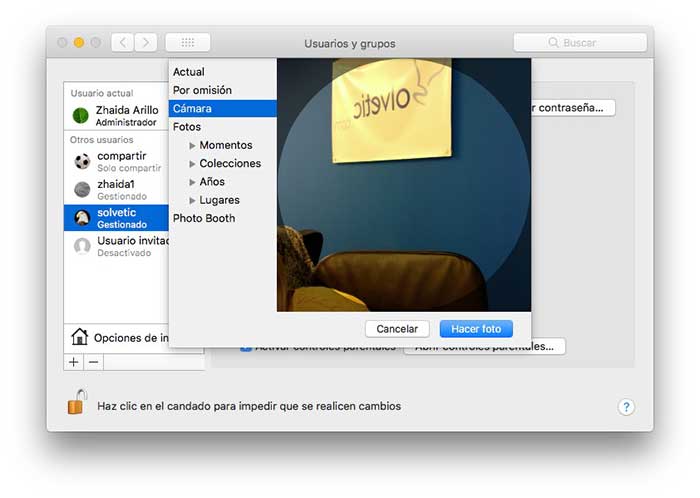This screenshot has width=700, height=498.
Task: Open Opciones de inicio settings
Action: 117,338
